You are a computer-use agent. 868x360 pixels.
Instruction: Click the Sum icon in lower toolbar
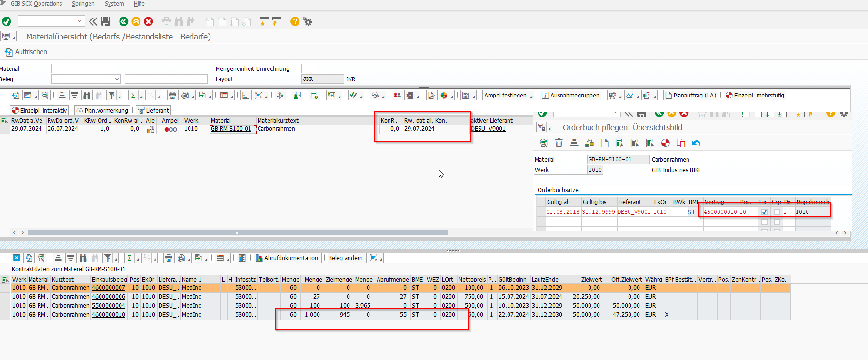pos(130,258)
